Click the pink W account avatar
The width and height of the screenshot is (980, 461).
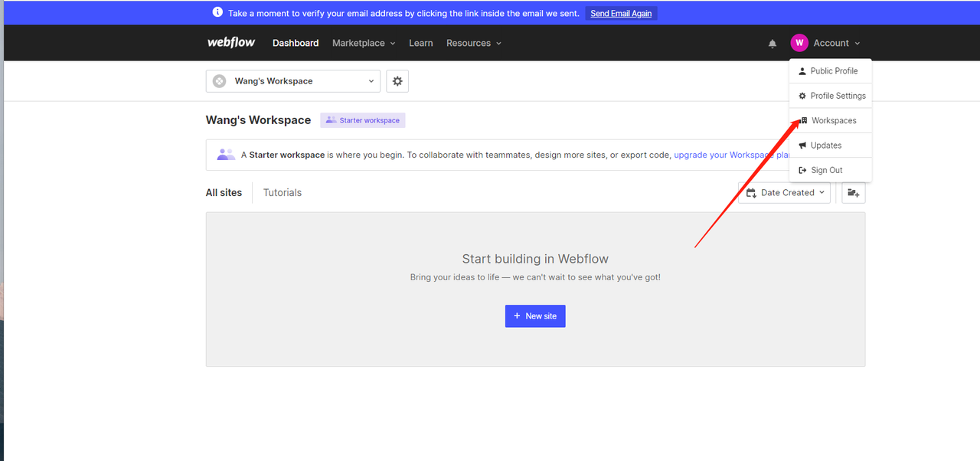pos(799,43)
